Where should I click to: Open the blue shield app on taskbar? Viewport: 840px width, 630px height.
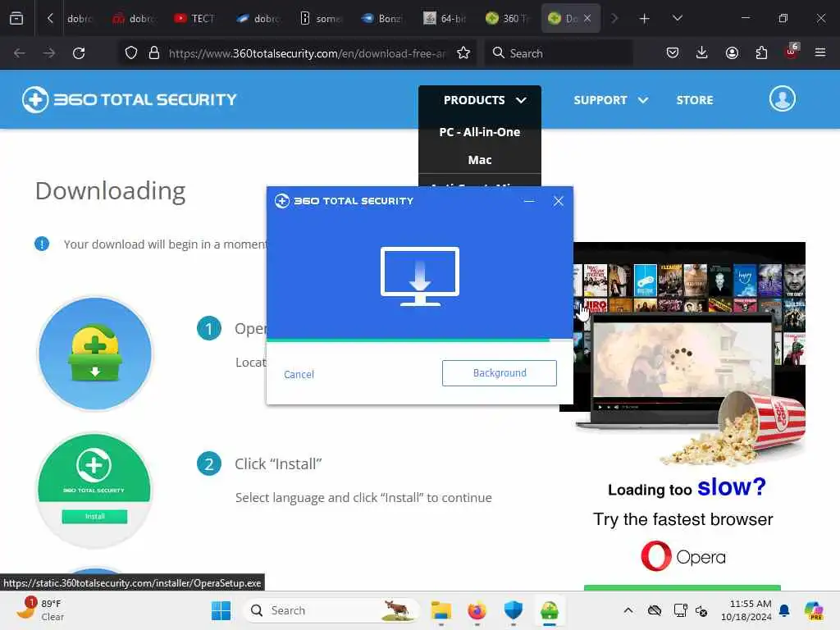514,610
